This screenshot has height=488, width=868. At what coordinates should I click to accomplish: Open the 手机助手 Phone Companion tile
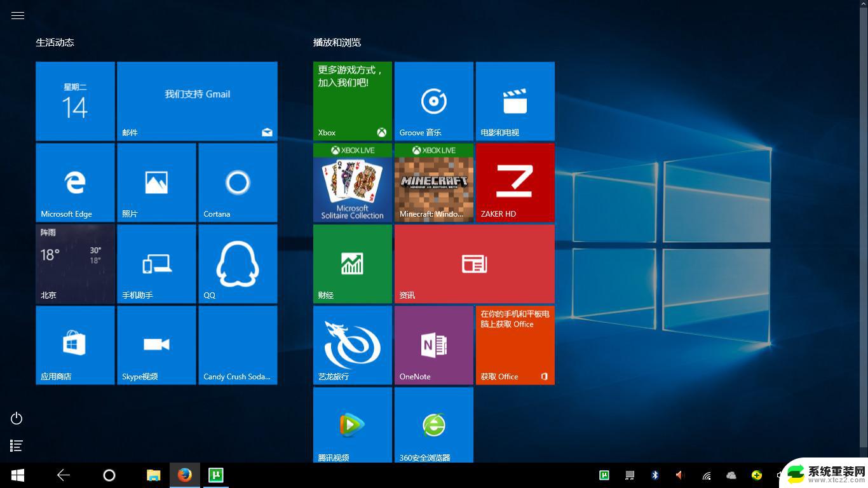pos(156,264)
